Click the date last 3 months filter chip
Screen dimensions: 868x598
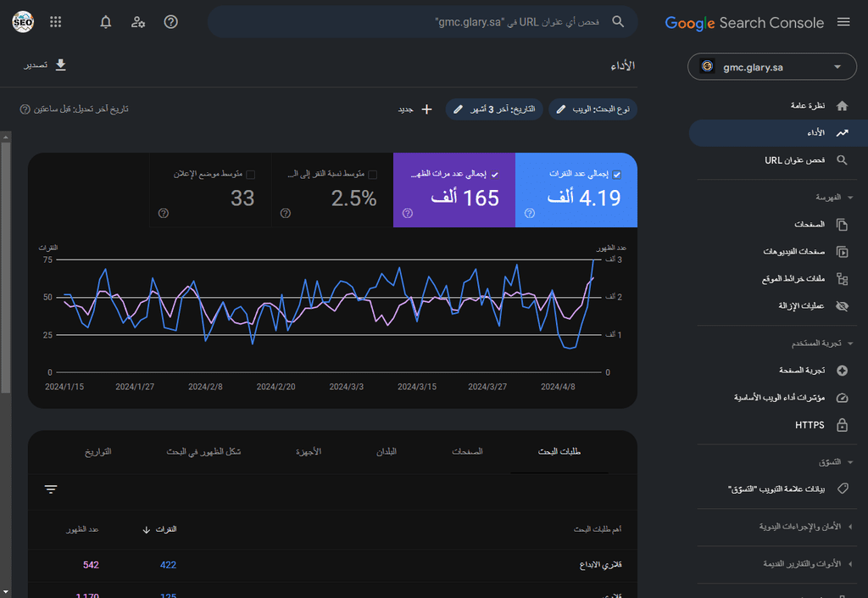494,109
